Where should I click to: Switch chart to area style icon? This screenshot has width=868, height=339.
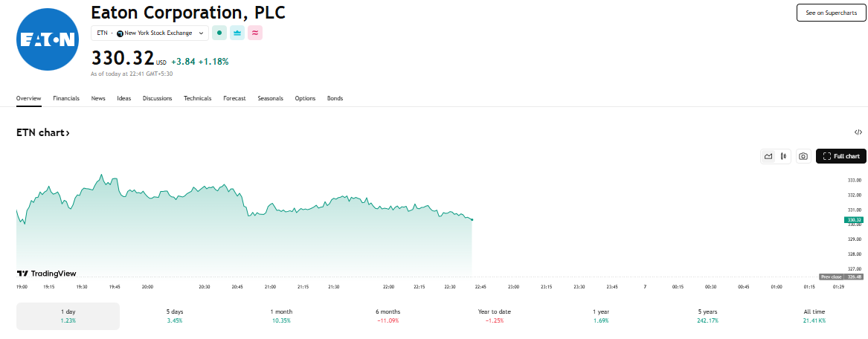768,157
